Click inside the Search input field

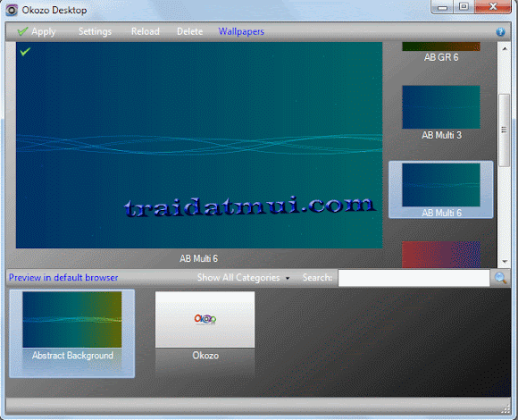point(414,278)
